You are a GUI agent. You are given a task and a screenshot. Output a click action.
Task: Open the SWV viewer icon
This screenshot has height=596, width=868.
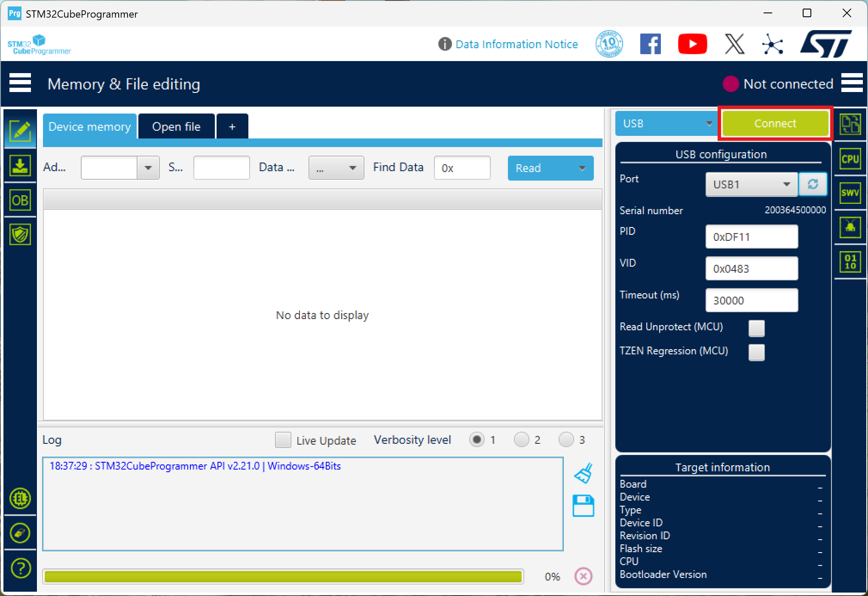(850, 193)
